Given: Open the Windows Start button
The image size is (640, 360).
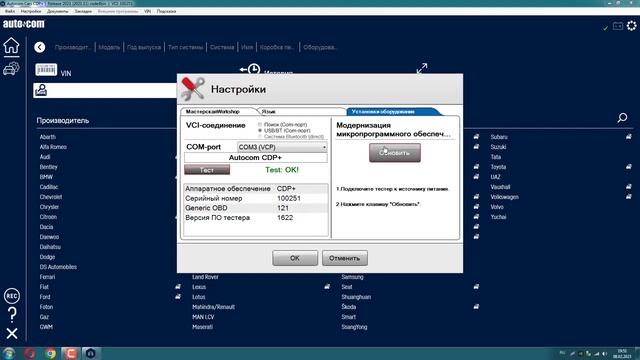Looking at the screenshot, I should tap(8, 353).
